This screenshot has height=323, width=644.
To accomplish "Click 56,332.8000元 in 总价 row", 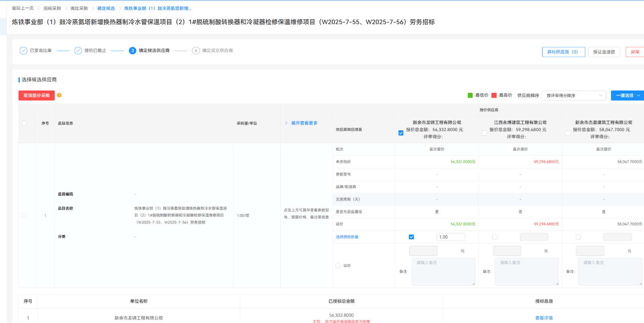I will (463, 224).
